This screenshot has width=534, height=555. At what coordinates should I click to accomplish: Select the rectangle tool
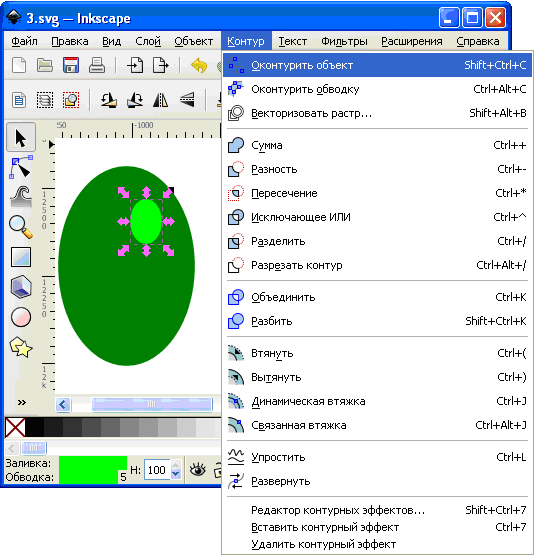point(21,257)
